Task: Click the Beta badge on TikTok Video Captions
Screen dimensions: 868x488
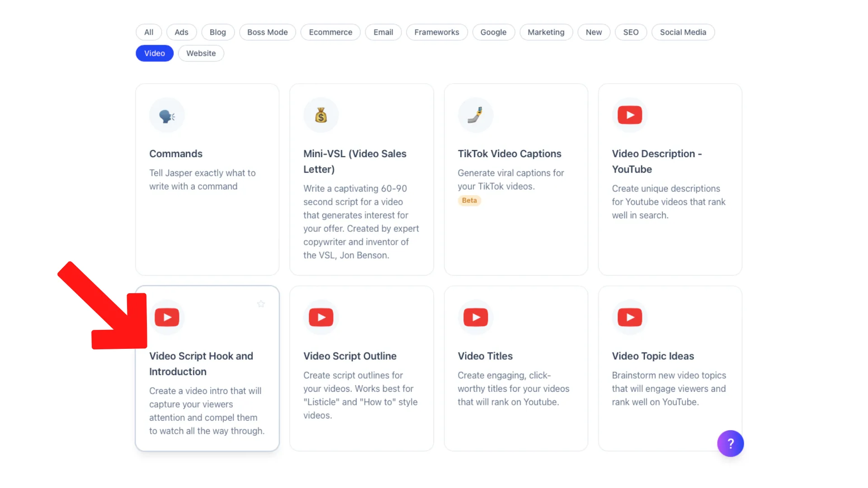Action: click(469, 201)
